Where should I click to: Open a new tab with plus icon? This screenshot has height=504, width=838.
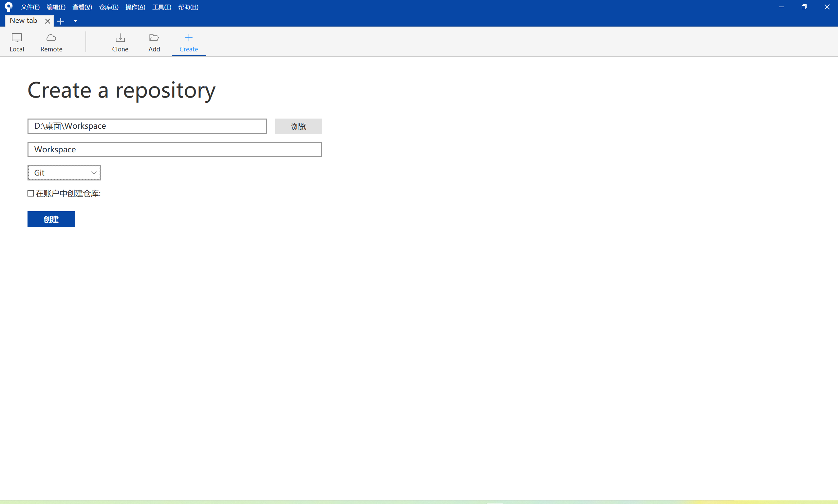tap(61, 21)
